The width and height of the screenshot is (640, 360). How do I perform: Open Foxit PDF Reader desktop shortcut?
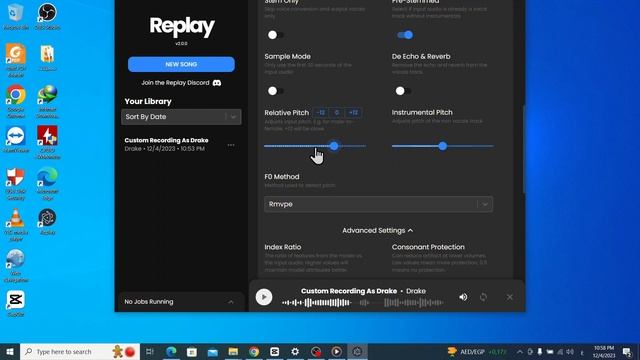tap(16, 60)
